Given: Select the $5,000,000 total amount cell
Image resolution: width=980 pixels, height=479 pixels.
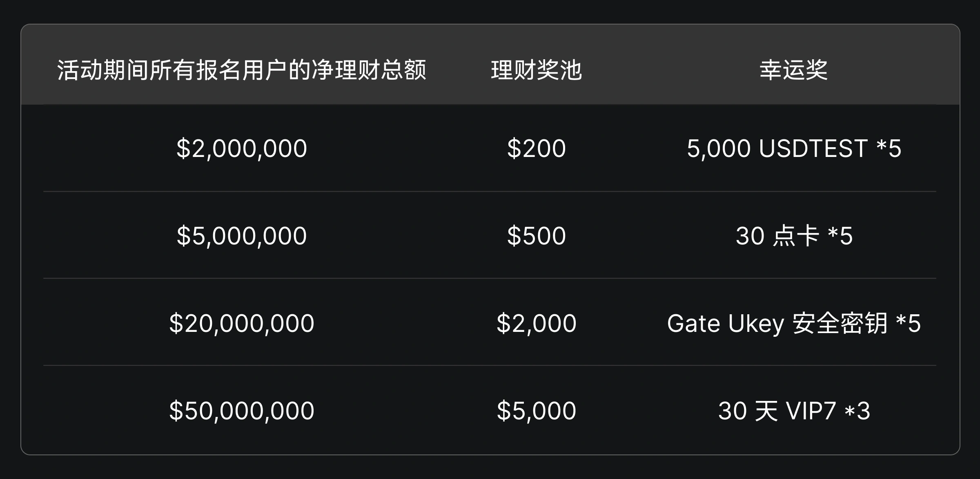Looking at the screenshot, I should click(242, 236).
